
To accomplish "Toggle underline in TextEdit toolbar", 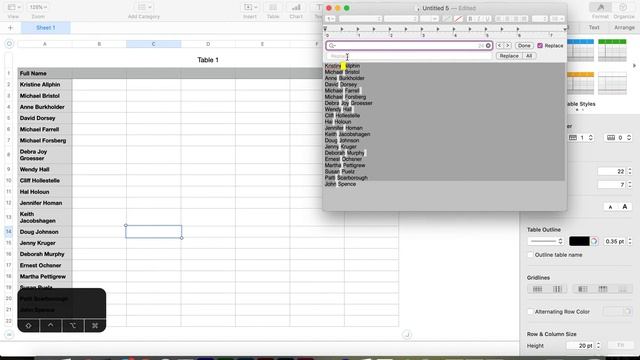I will 487,19.
